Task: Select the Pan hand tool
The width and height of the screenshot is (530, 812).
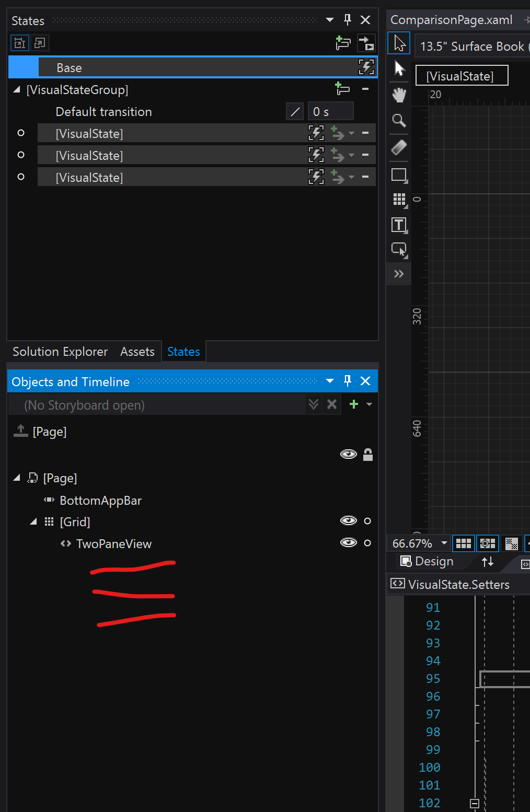Action: 399,95
